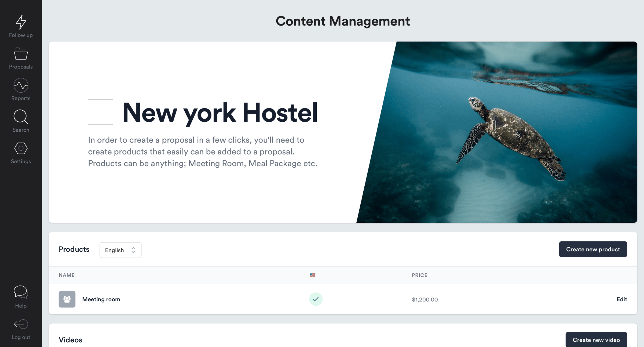Viewport: 644px width, 347px height.
Task: Click the Content Management page title
Action: pyautogui.click(x=343, y=21)
